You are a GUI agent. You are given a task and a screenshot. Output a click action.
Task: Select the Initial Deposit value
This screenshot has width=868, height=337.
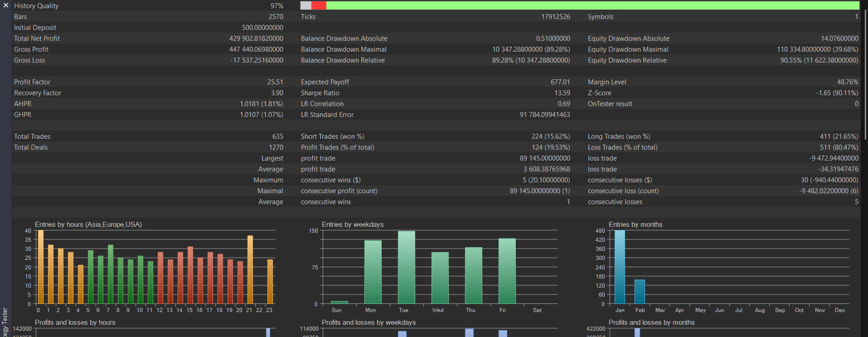[262, 28]
